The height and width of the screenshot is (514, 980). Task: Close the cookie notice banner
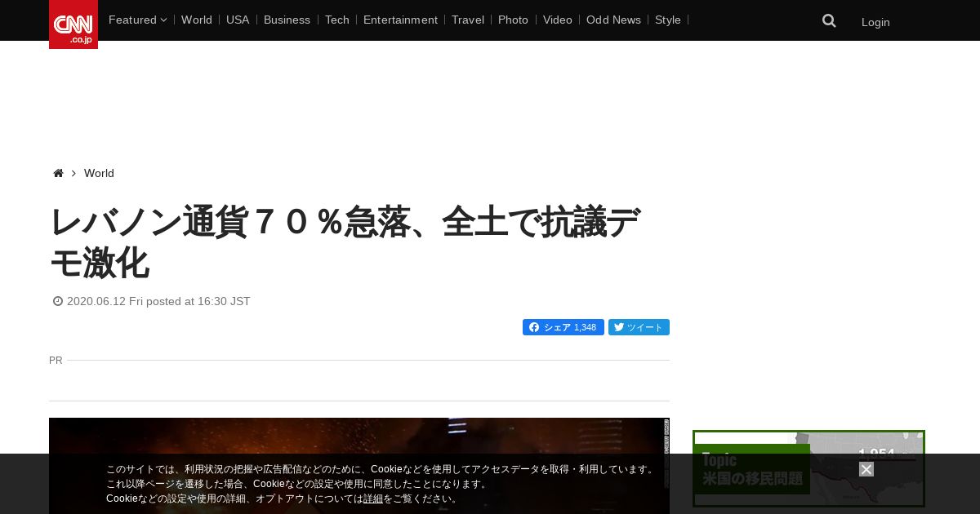[x=866, y=469]
